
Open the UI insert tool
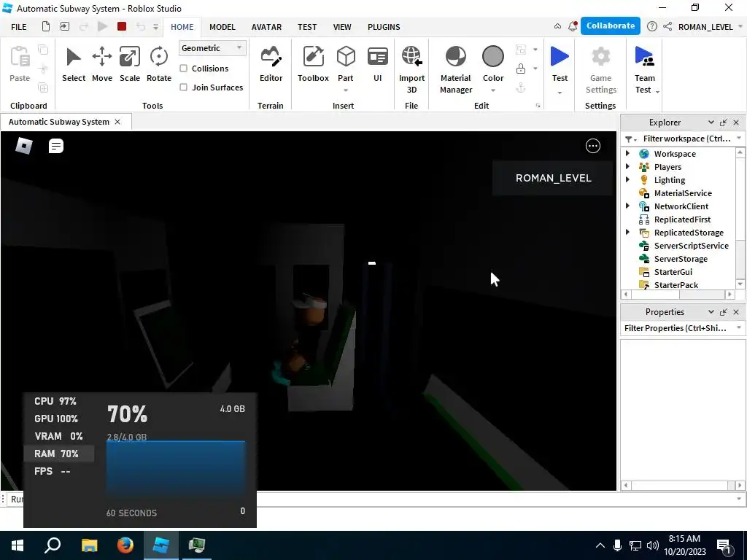point(377,57)
